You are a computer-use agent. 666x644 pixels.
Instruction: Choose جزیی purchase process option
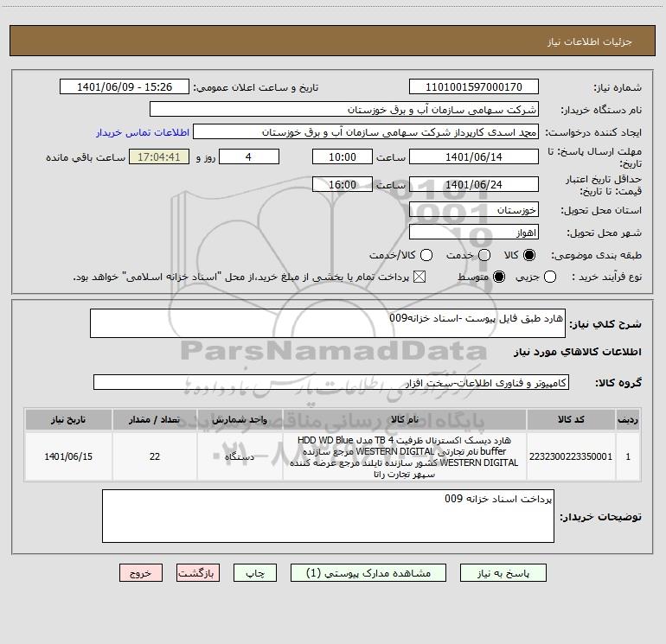tap(550, 277)
